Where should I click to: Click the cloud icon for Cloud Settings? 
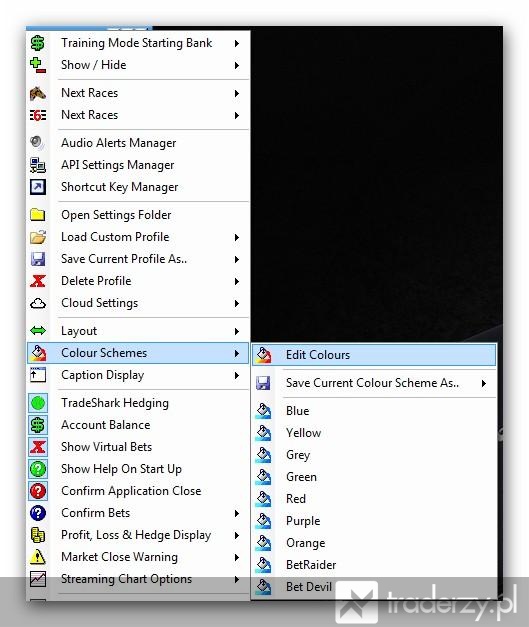point(38,303)
